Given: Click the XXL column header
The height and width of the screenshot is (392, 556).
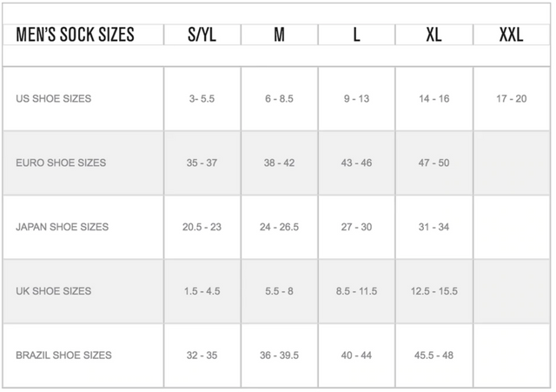Looking at the screenshot, I should click(x=511, y=35).
